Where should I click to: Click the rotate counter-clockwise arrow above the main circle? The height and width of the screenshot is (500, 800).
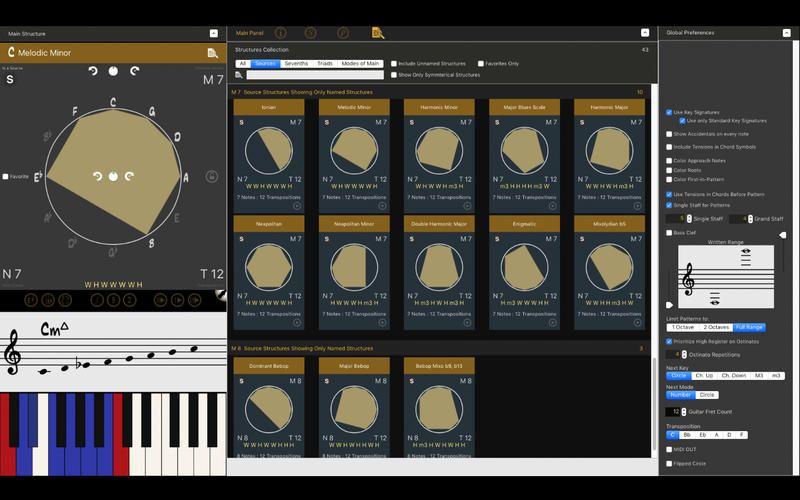[x=94, y=71]
